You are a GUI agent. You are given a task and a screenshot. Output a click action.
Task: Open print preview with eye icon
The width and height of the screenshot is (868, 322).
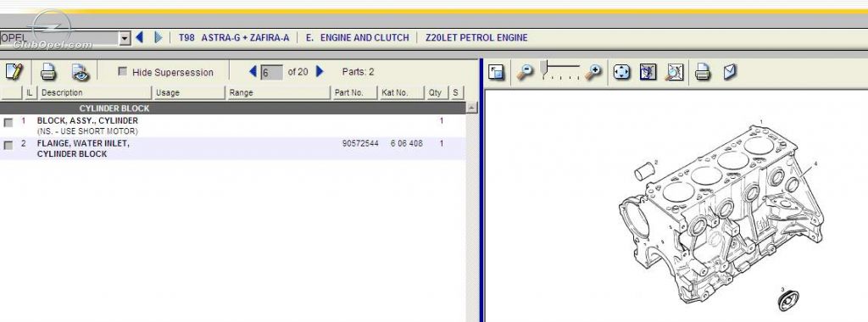click(81, 72)
